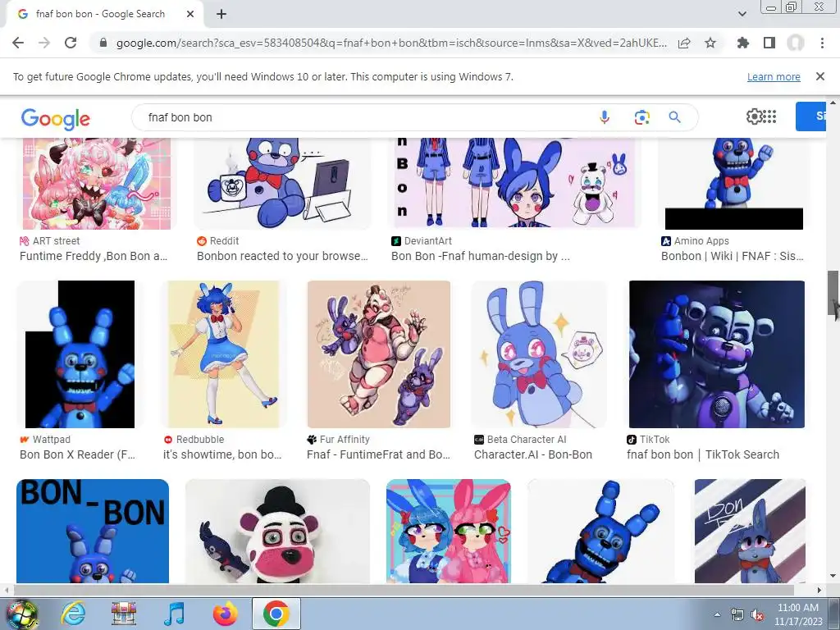This screenshot has width=840, height=630.
Task: Click Bon Bon -Fnaf human-design caption
Action: (x=481, y=256)
